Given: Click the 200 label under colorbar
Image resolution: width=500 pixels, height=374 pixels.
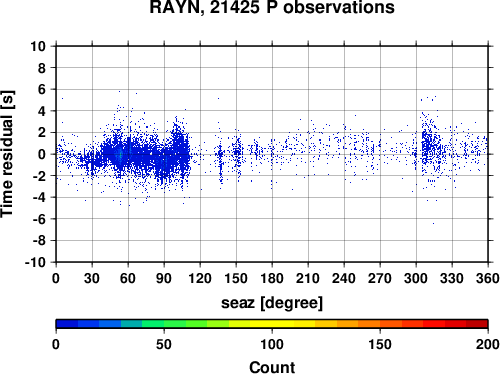Looking at the screenshot, I should coord(488,344).
